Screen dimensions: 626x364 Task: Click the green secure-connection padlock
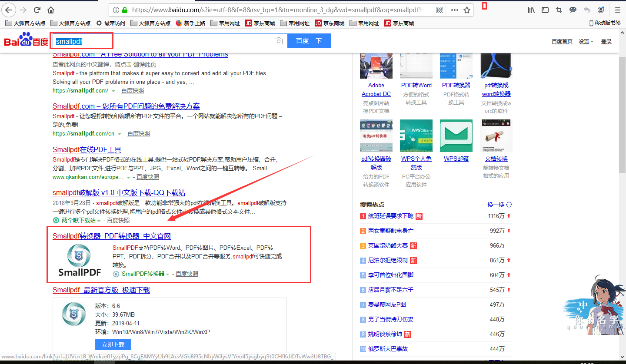pyautogui.click(x=125, y=10)
